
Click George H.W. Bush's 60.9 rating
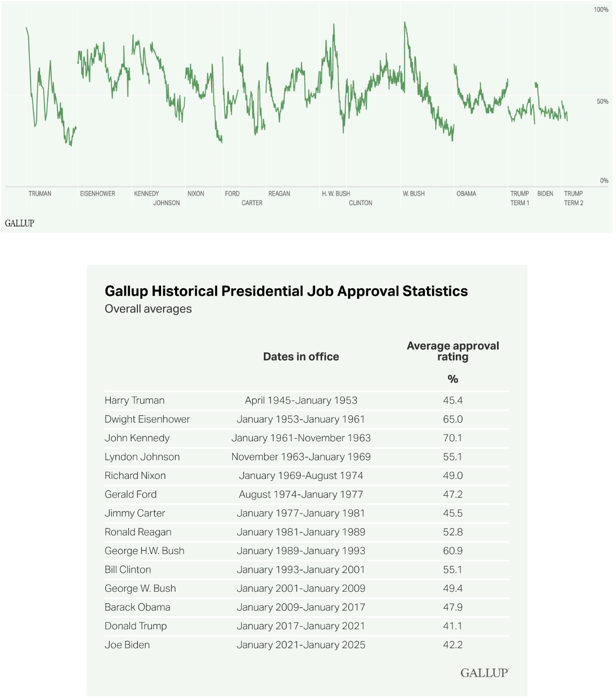coord(452,551)
